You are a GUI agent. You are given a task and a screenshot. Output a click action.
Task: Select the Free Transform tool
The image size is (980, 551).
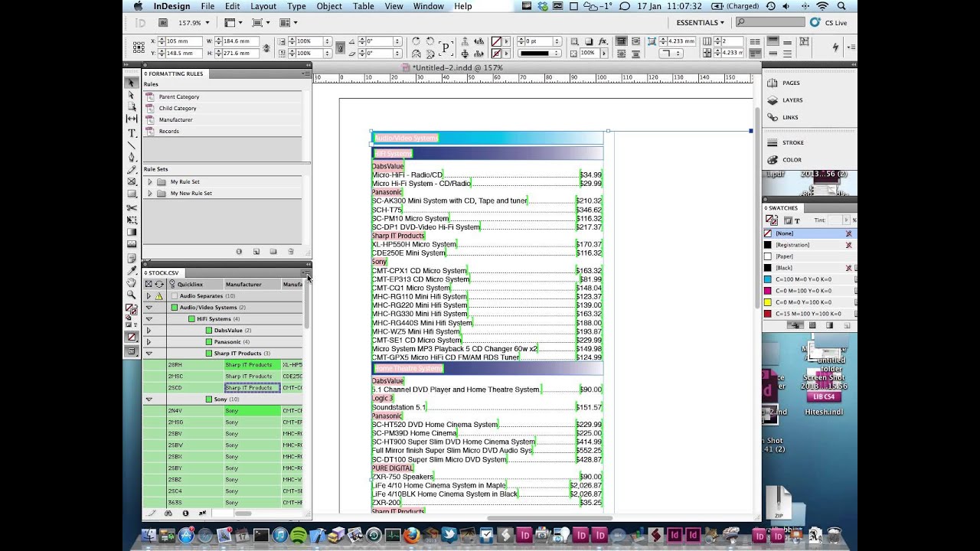[131, 220]
